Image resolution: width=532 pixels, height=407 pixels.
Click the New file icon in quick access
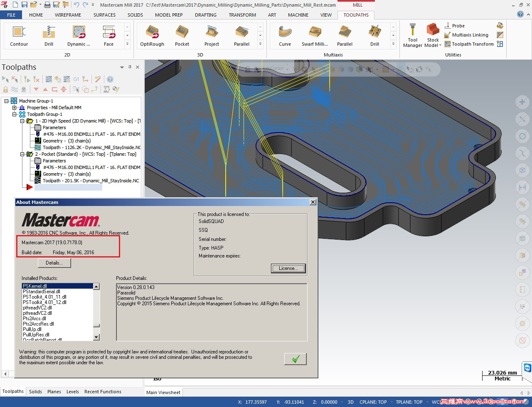click(x=15, y=5)
